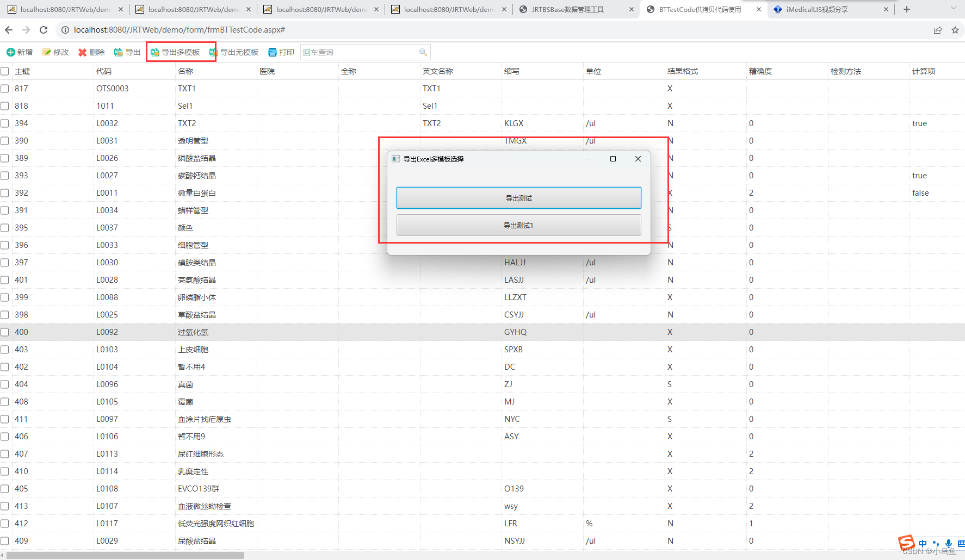
Task: Click the address bar URL
Action: 180,30
